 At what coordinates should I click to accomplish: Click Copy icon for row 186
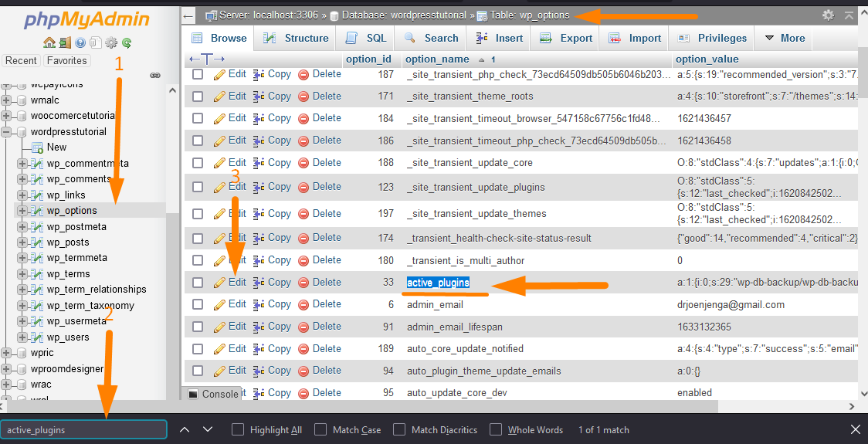pos(259,141)
